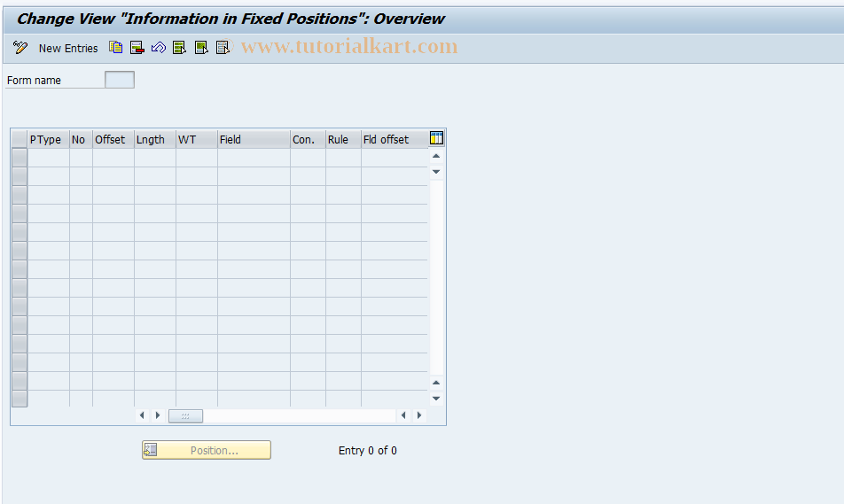Select the Lngth column header

(x=155, y=139)
